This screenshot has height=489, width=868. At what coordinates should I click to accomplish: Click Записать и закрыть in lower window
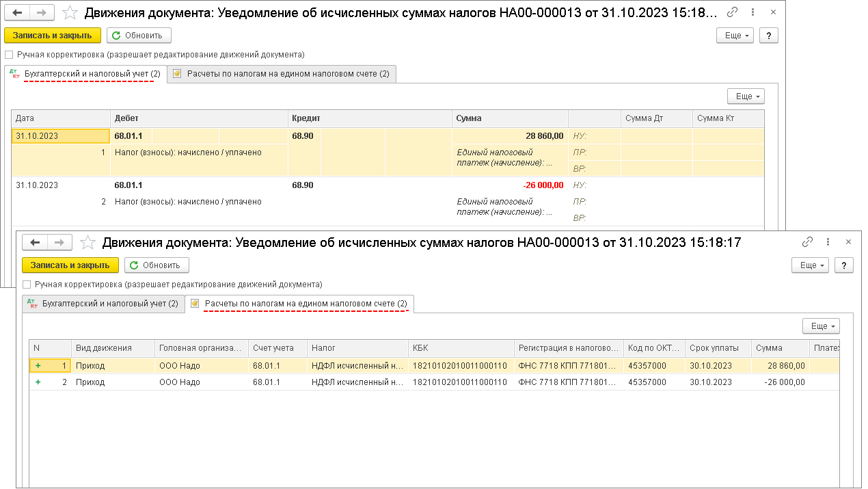click(70, 265)
